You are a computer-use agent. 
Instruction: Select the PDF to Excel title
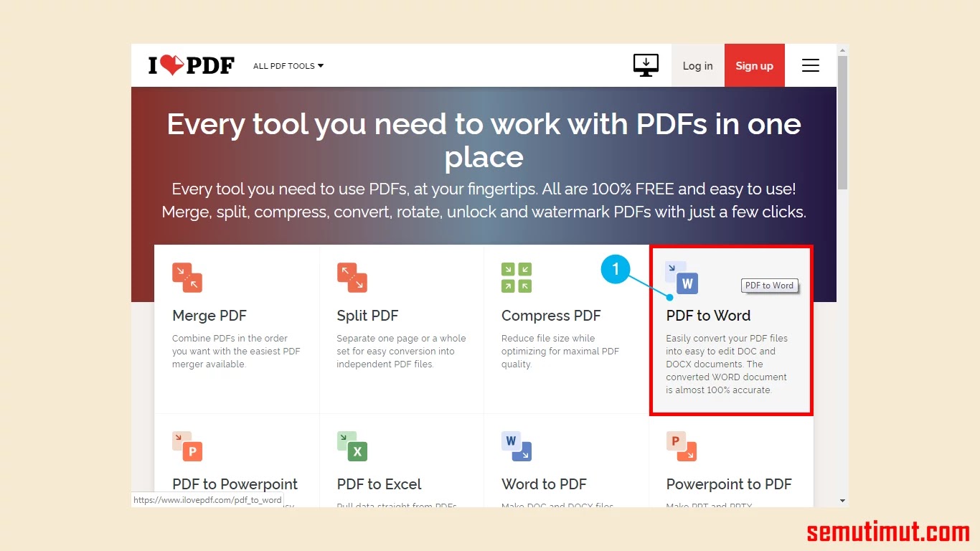[379, 484]
